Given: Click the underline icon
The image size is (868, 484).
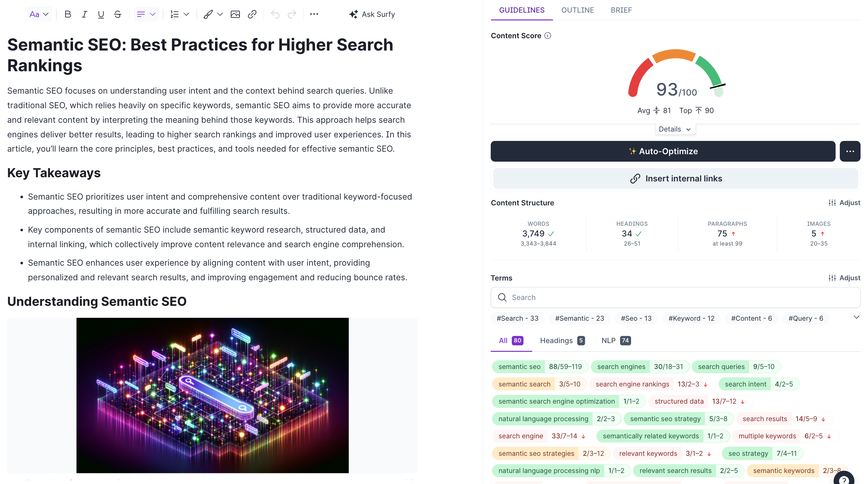Looking at the screenshot, I should (101, 14).
